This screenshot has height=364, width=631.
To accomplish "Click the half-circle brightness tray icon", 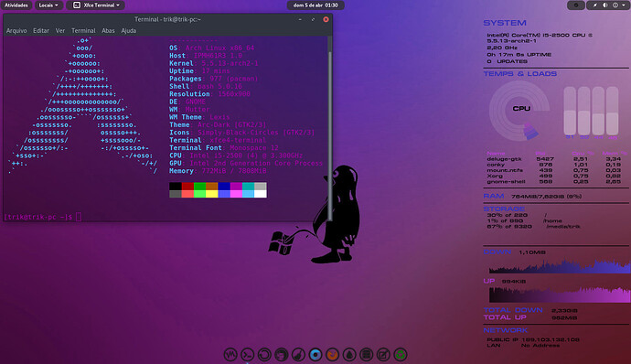I will pos(604,5).
